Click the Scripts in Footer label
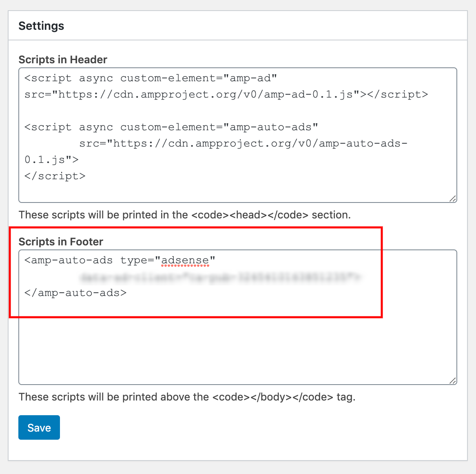The height and width of the screenshot is (474, 476). click(x=61, y=242)
